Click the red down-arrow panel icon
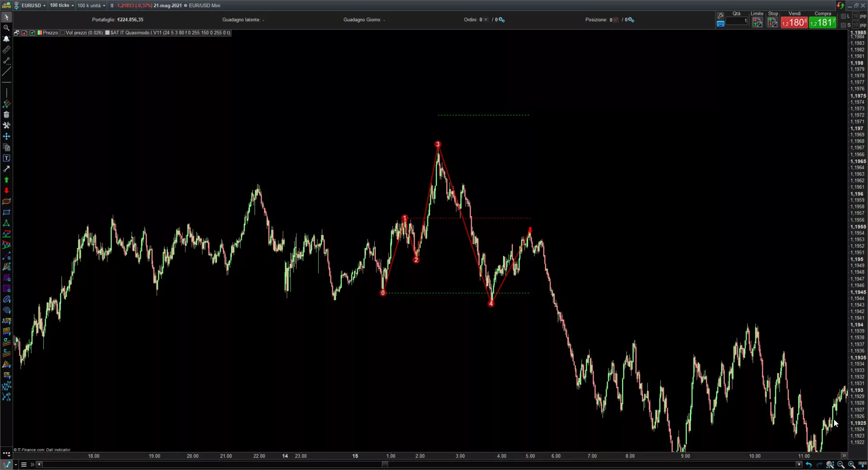Viewport: 868px width, 470px height. (x=24, y=33)
